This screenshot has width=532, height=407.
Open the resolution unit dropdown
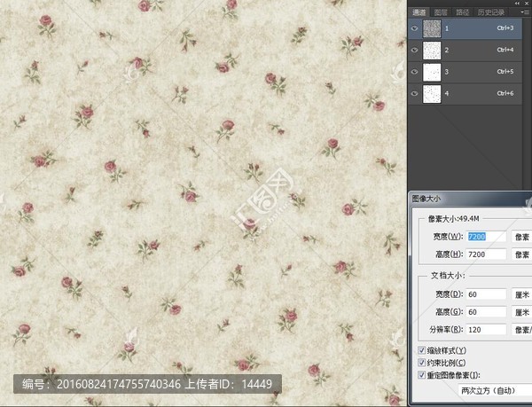click(522, 330)
